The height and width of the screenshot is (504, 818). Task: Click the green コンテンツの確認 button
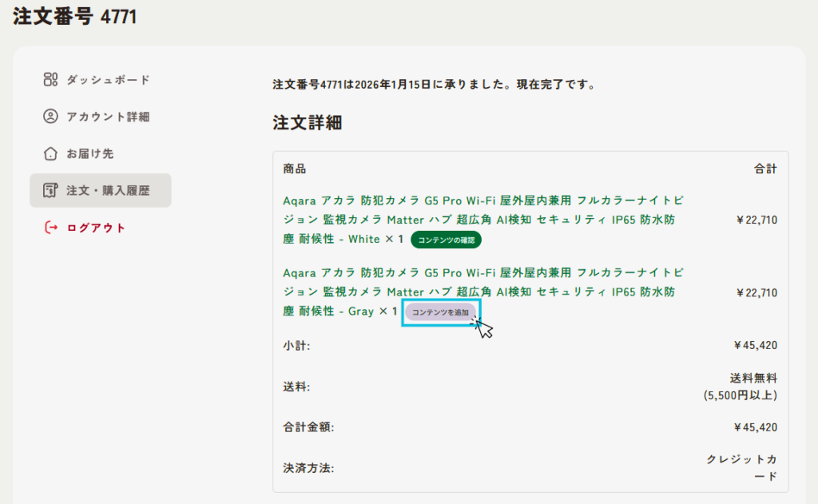pos(446,240)
